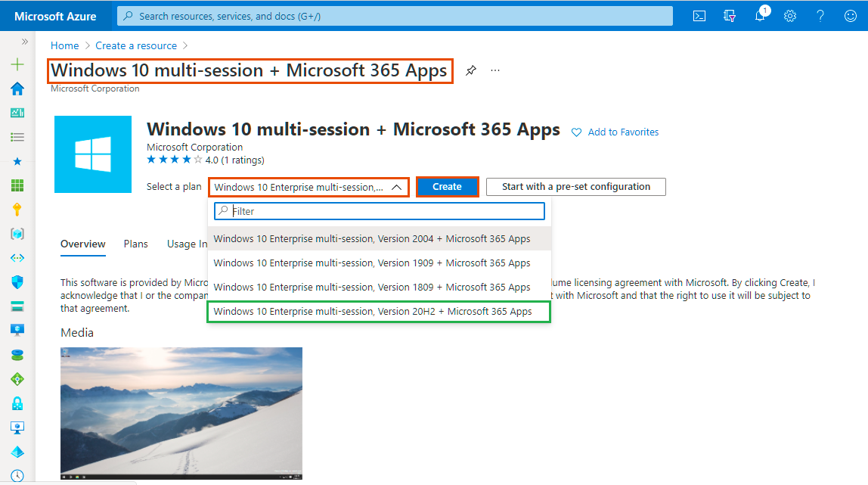
Task: Open the Dashboard chart icon in sidebar
Action: [x=17, y=113]
